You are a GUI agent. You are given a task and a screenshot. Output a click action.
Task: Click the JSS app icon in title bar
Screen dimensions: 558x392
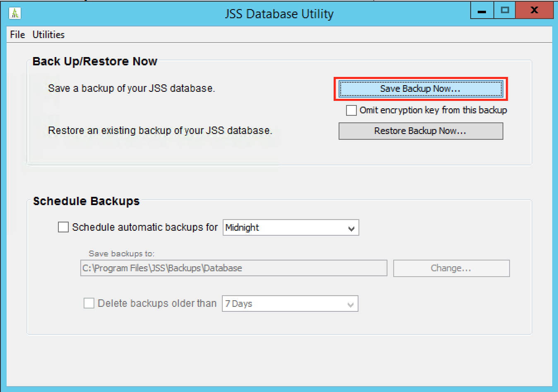point(15,13)
